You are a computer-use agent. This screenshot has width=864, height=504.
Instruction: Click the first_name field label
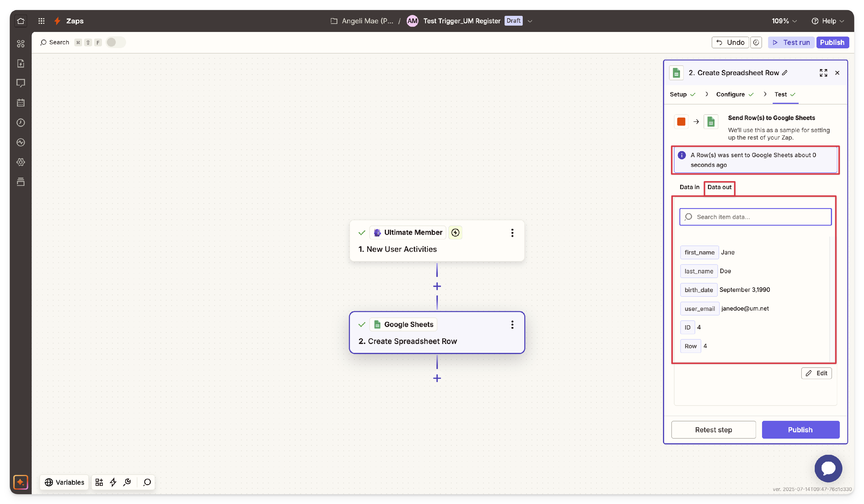[700, 252]
